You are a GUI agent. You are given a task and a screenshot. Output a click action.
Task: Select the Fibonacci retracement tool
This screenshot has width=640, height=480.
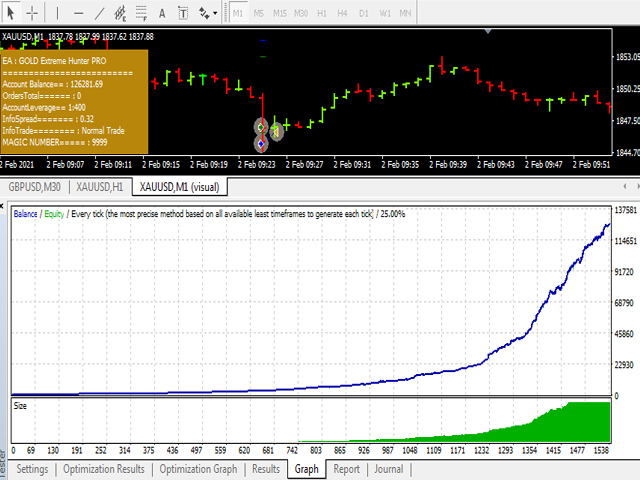[x=141, y=13]
